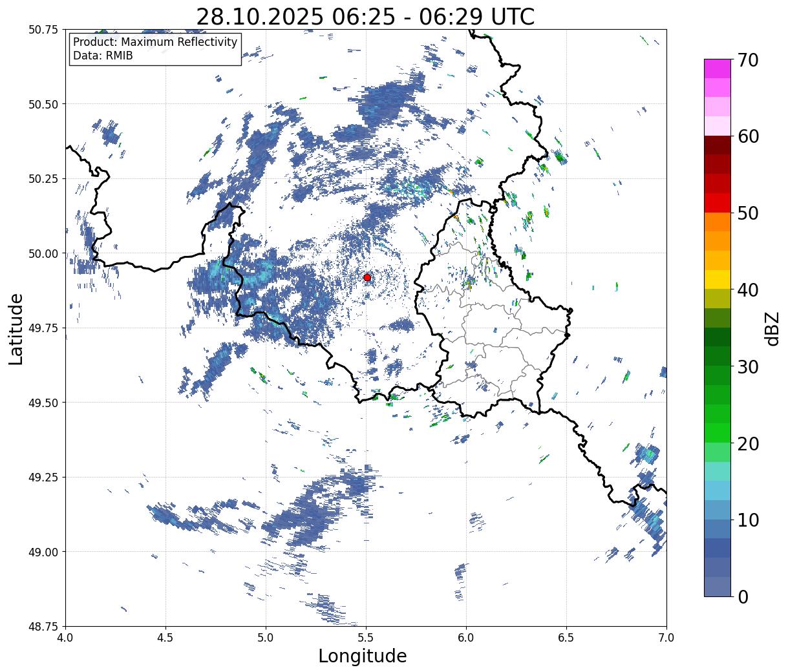Viewport: 788px width, 672px height.
Task: Click the latitude tick label 49.00
Action: 43,552
